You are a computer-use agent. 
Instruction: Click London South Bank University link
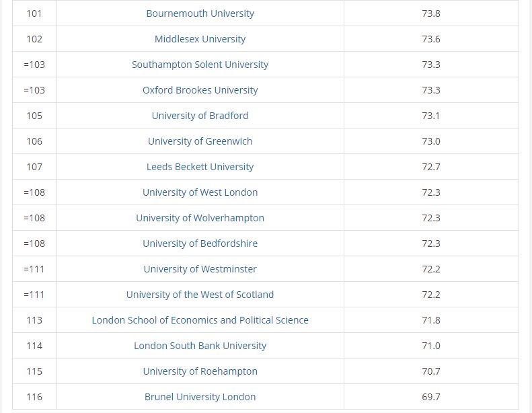[x=200, y=346]
